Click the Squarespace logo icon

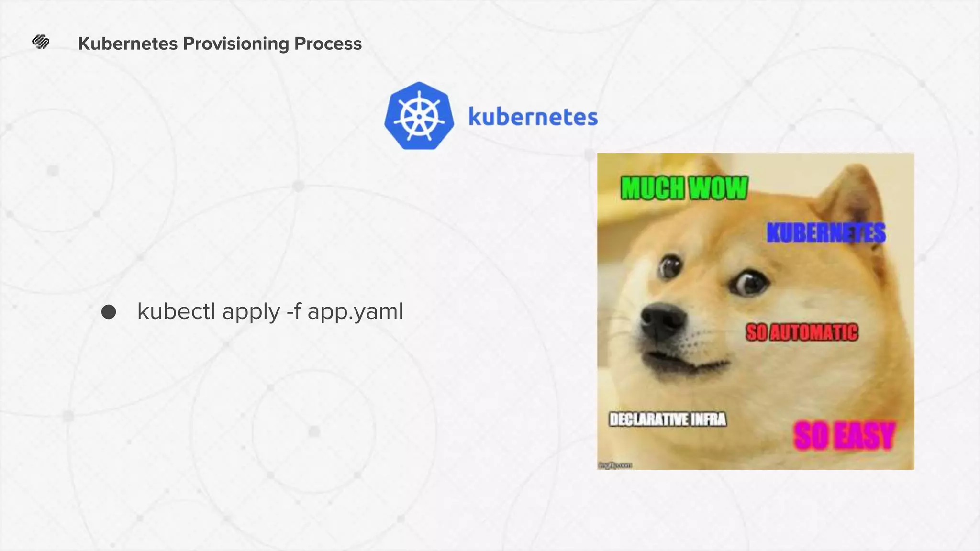[x=41, y=42]
